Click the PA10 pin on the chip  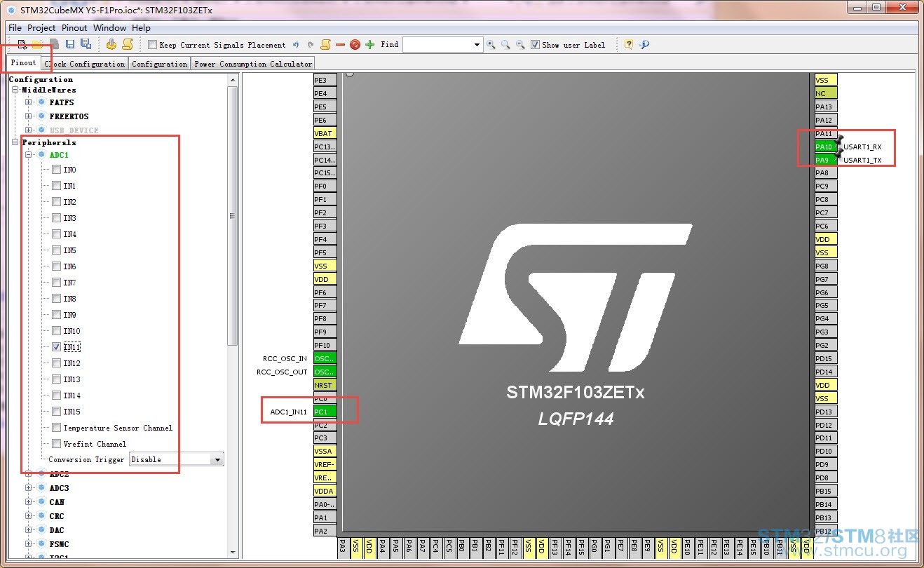pyautogui.click(x=826, y=147)
